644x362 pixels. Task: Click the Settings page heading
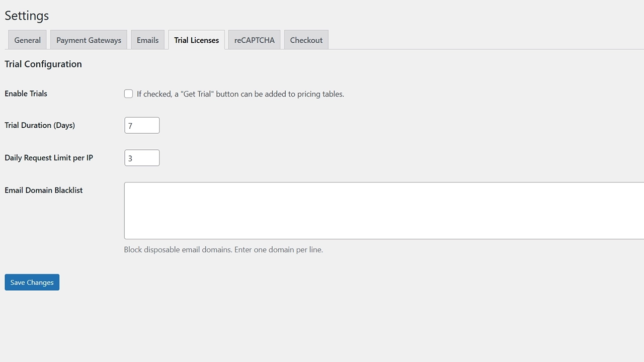click(27, 16)
